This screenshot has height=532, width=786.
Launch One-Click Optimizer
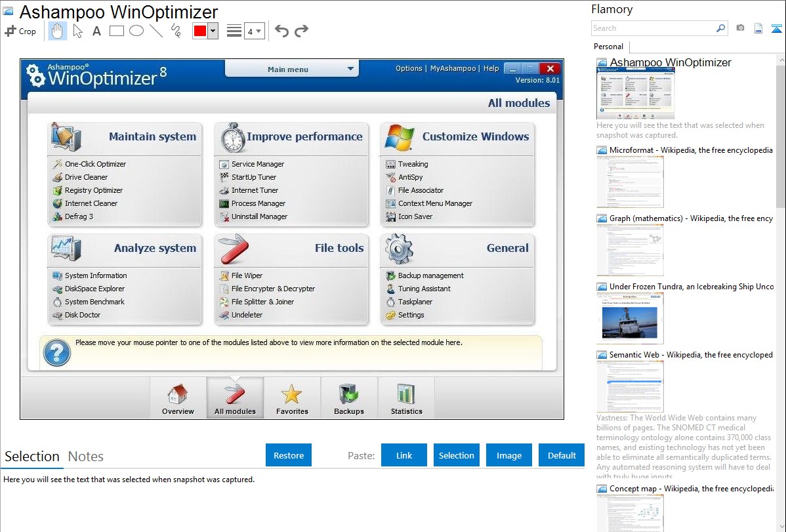[x=89, y=164]
